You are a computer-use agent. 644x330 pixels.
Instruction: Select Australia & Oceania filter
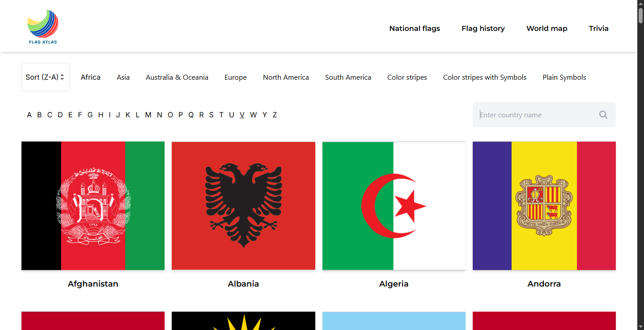pyautogui.click(x=177, y=77)
